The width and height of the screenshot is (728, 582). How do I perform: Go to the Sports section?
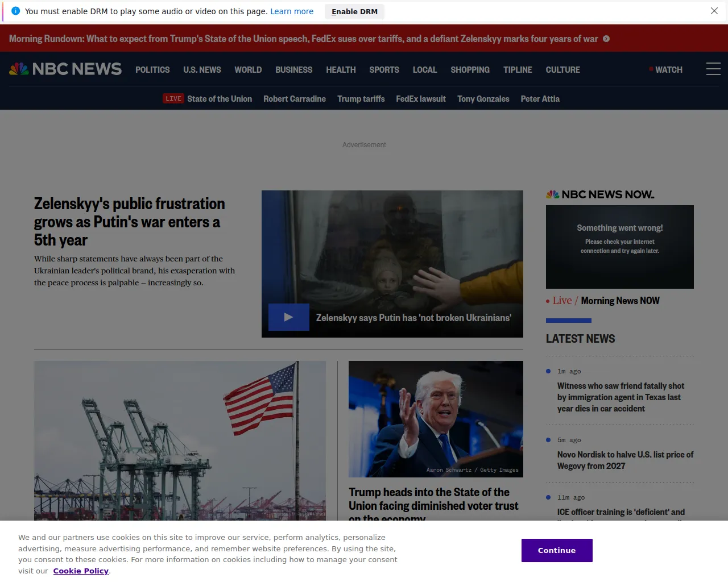384,70
